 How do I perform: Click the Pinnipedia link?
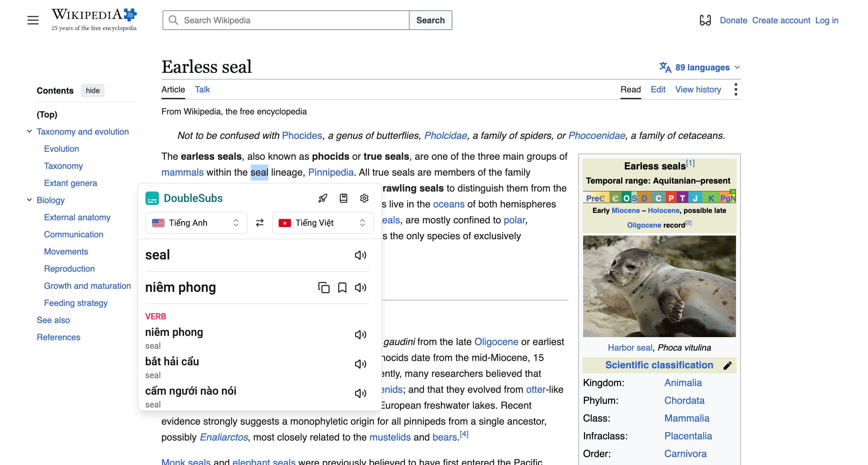click(331, 172)
